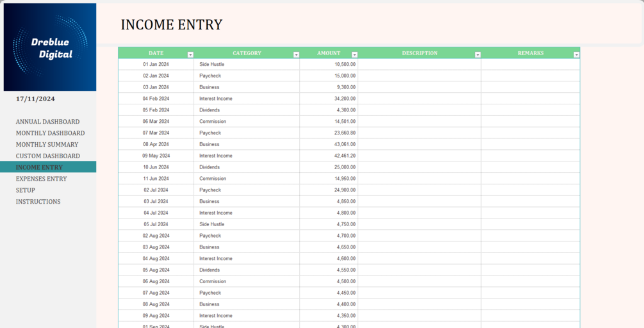Navigate to the SETUP page
The width and height of the screenshot is (644, 328).
coord(26,190)
